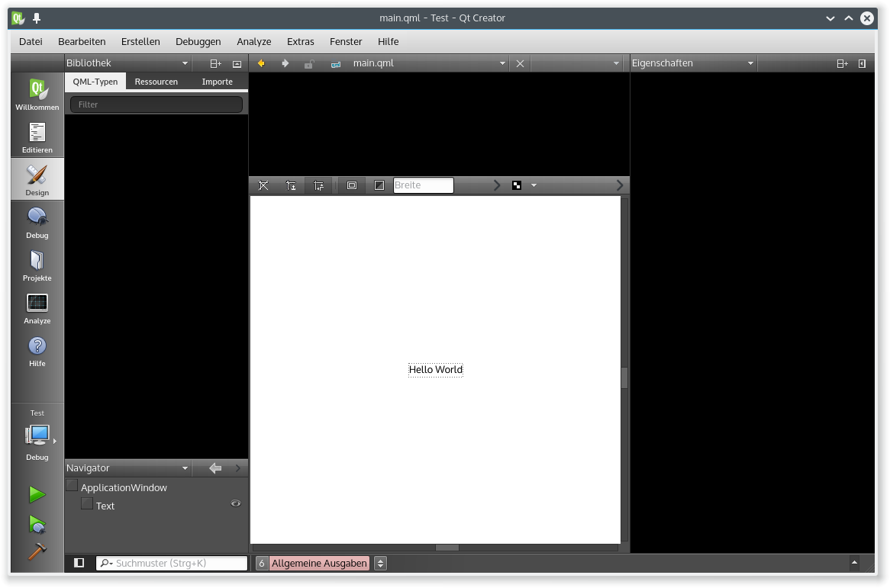Open the Projekte mode
Image resolution: width=890 pixels, height=588 pixels.
[x=37, y=265]
